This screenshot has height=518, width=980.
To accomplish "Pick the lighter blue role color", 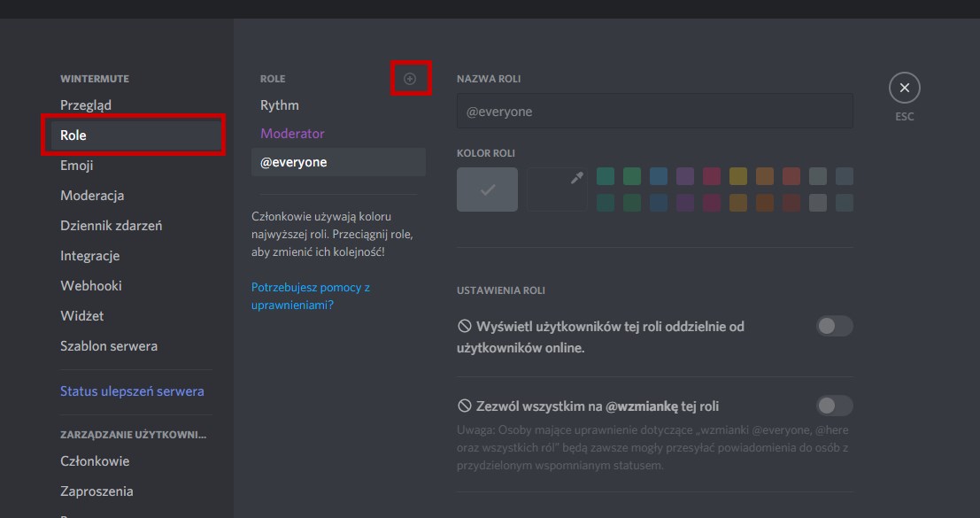I will [x=658, y=176].
